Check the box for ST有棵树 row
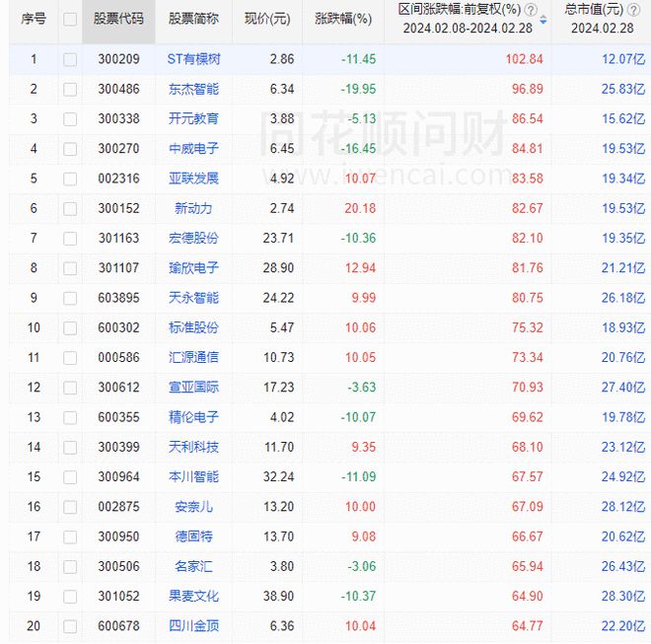The height and width of the screenshot is (644, 651). click(x=70, y=59)
